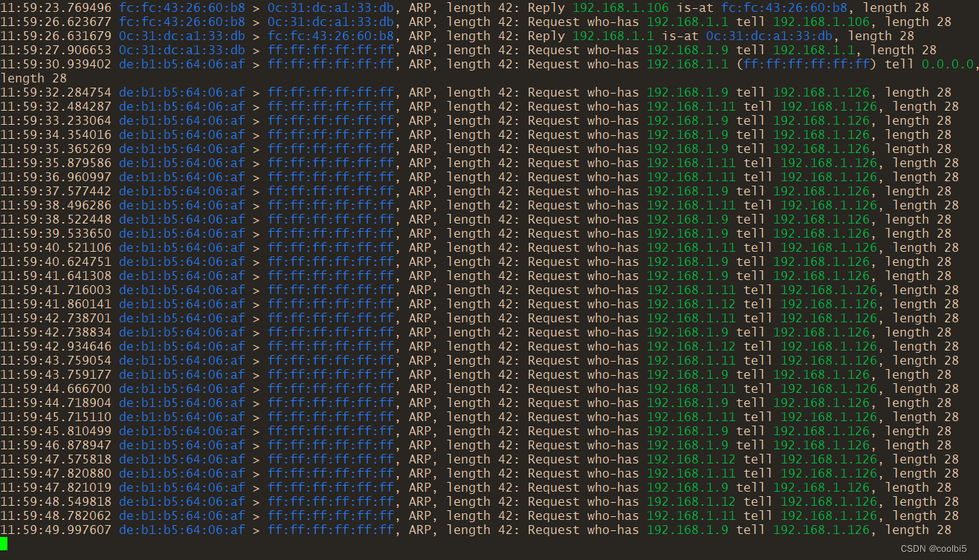Select timestamp 11:59:32.484287
The image size is (979, 560).
tap(56, 107)
